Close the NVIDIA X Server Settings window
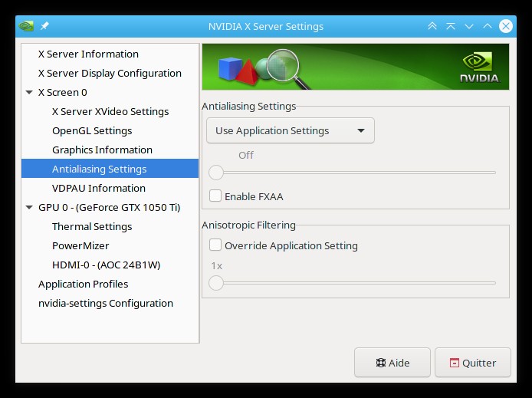Viewport: 532px width, 398px height. coord(505,26)
